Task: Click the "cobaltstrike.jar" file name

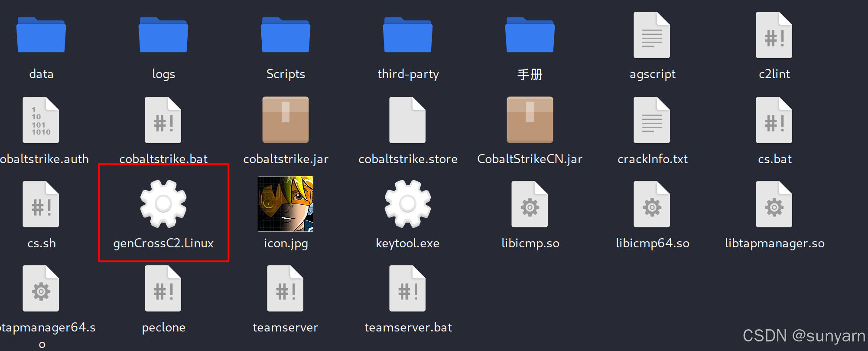Action: click(x=286, y=160)
